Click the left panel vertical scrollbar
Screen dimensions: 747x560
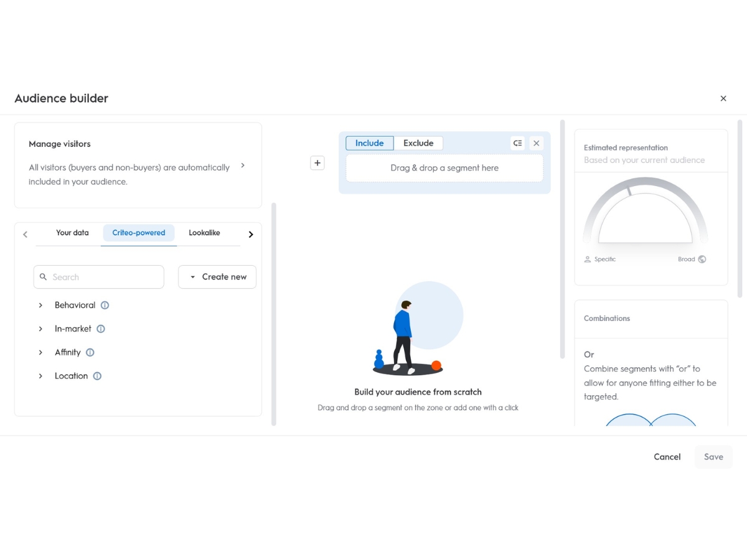[x=274, y=314]
